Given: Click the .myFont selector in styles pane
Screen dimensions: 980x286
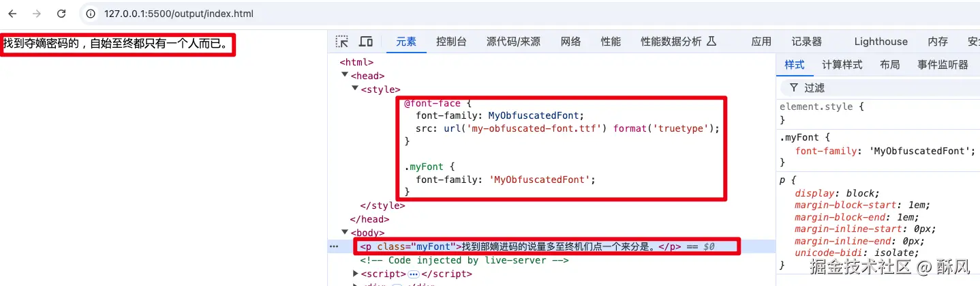Looking at the screenshot, I should click(799, 137).
